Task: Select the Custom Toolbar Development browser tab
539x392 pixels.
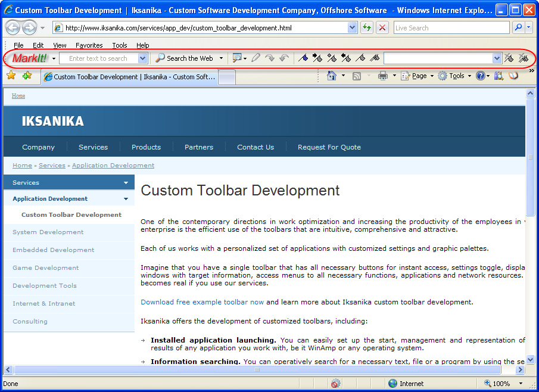Action: 130,77
